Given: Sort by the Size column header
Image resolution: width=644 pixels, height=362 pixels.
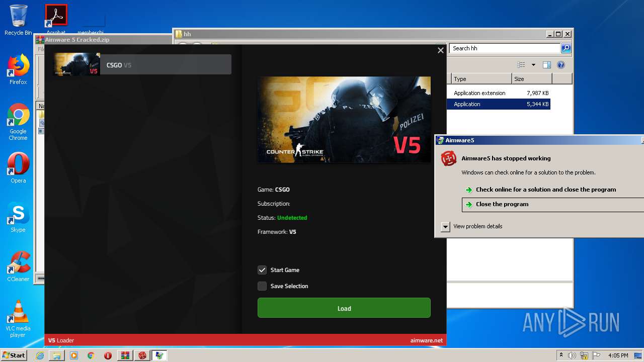Looking at the screenshot, I should click(532, 79).
